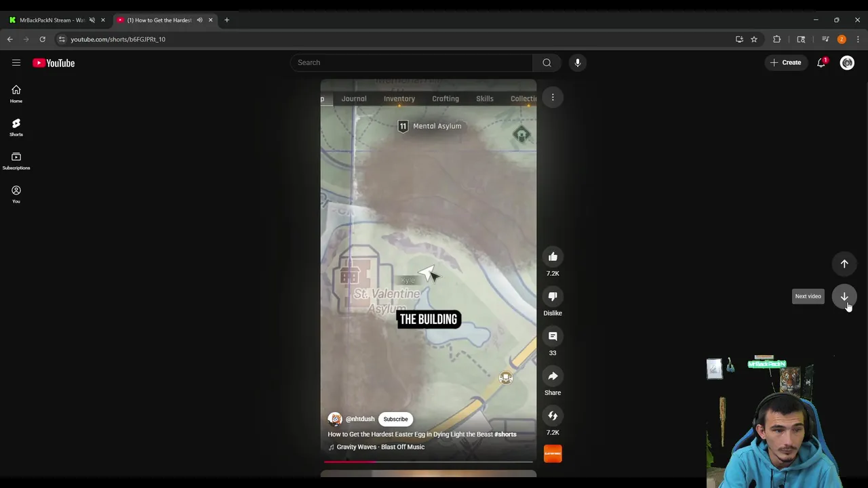
Task: Switch to the MrBackPackN Stream tab
Action: coord(51,20)
